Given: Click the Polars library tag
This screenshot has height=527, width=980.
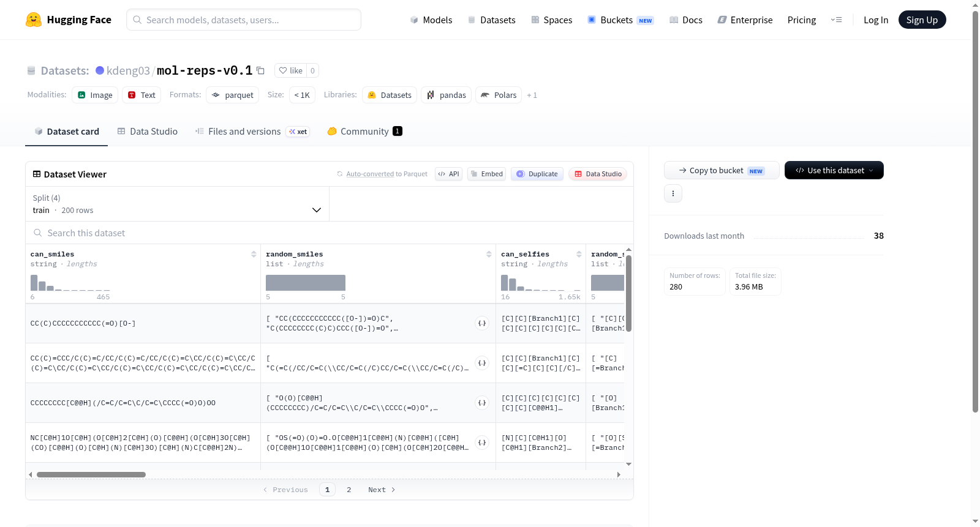Looking at the screenshot, I should pyautogui.click(x=499, y=95).
